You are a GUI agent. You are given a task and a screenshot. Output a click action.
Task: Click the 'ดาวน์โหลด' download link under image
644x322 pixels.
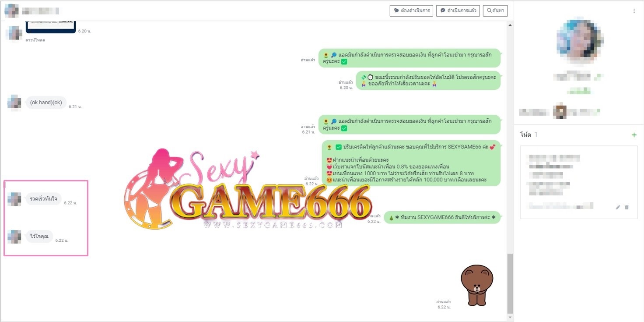coord(35,40)
